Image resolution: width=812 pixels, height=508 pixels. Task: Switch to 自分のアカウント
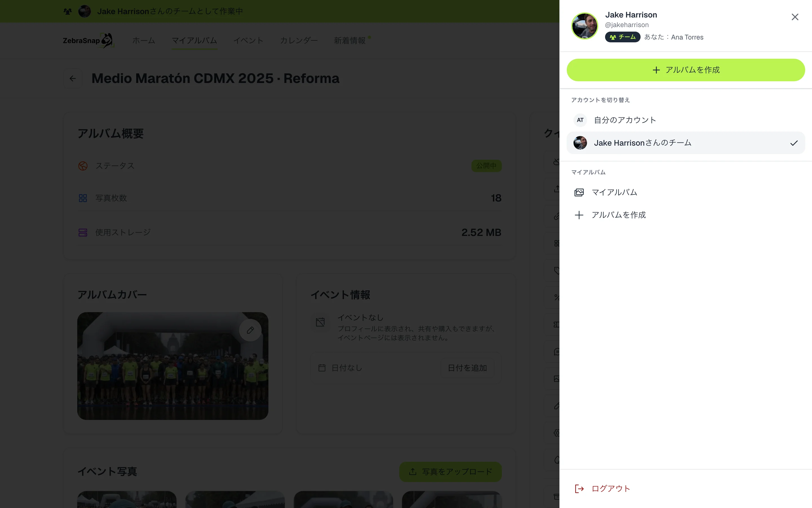pyautogui.click(x=685, y=120)
